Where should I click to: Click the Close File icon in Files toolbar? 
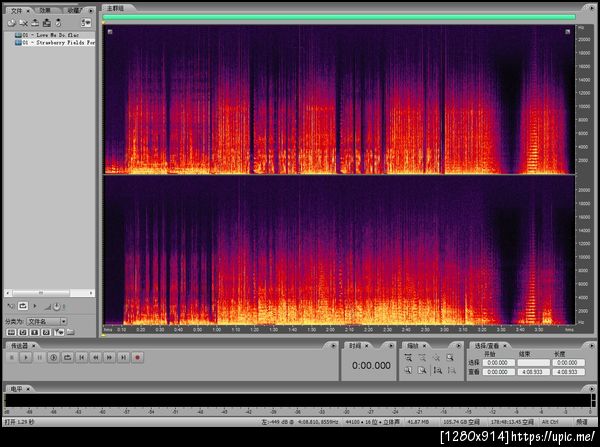click(23, 23)
